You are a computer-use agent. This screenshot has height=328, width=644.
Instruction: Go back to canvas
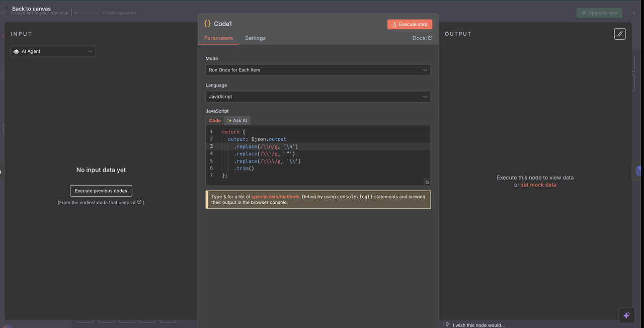pos(31,9)
